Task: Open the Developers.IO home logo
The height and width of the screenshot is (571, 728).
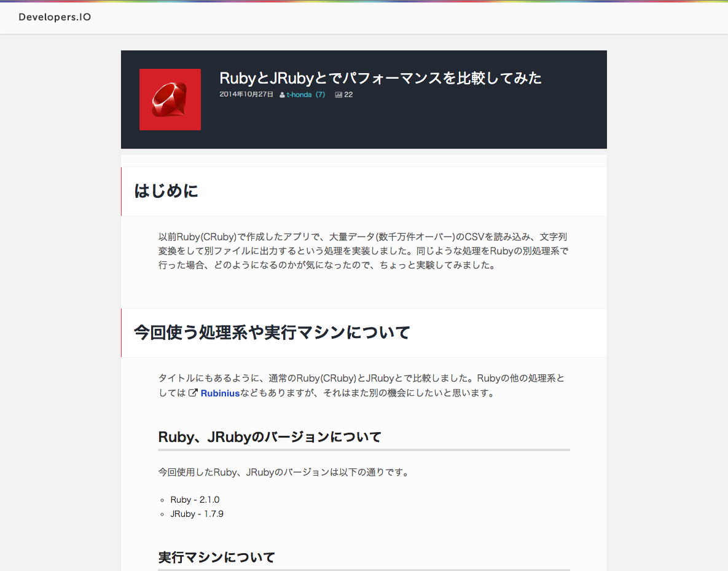Action: 55,17
